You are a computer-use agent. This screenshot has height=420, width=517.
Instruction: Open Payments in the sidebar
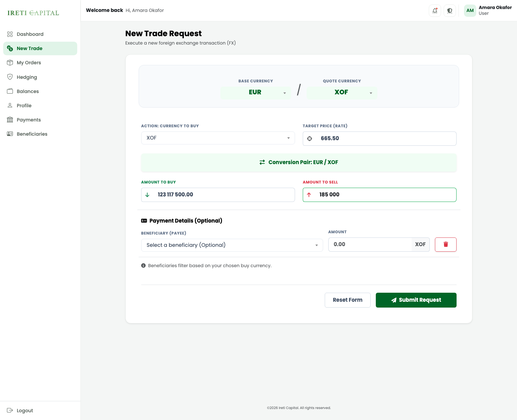pyautogui.click(x=40, y=120)
